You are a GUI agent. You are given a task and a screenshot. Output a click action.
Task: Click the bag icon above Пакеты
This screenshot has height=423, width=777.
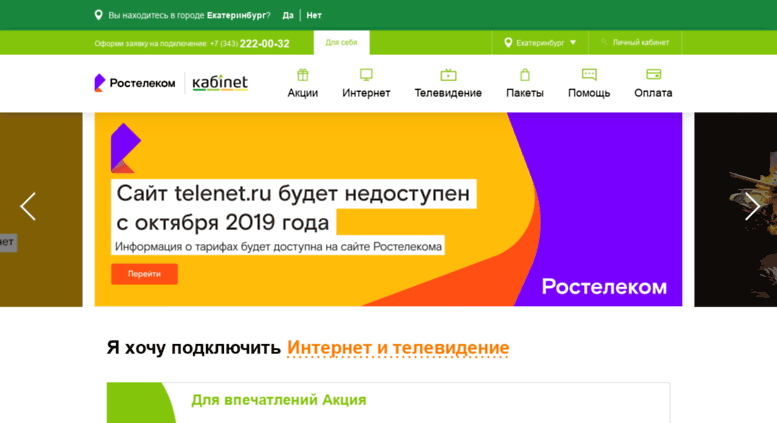[525, 75]
